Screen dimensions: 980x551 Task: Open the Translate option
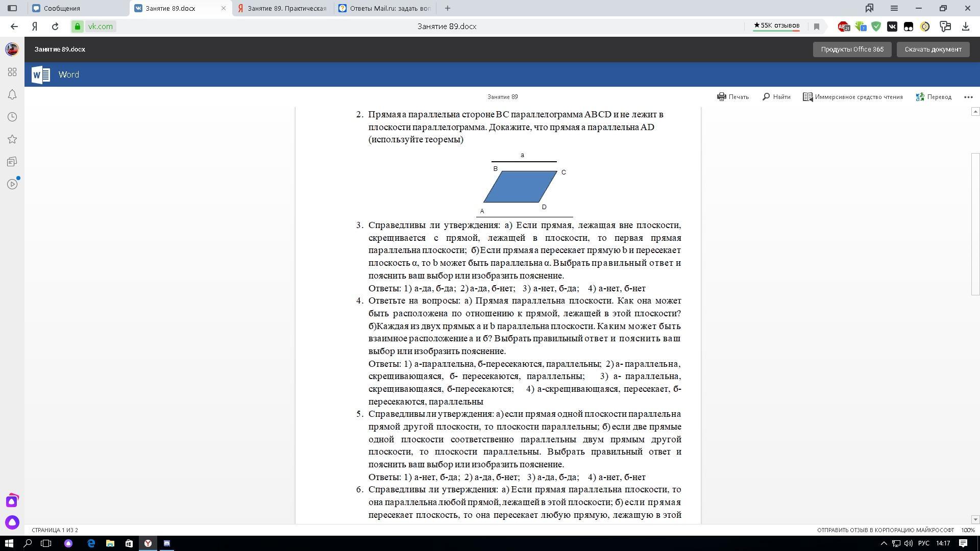pyautogui.click(x=934, y=97)
